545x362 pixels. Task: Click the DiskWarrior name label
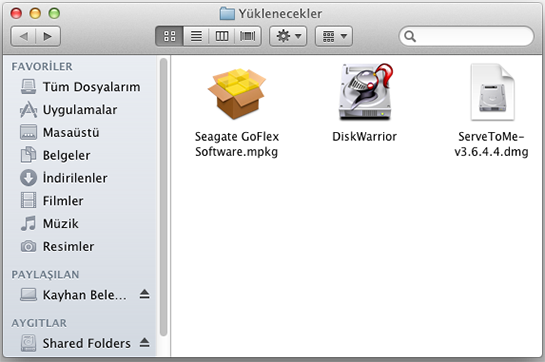[364, 137]
